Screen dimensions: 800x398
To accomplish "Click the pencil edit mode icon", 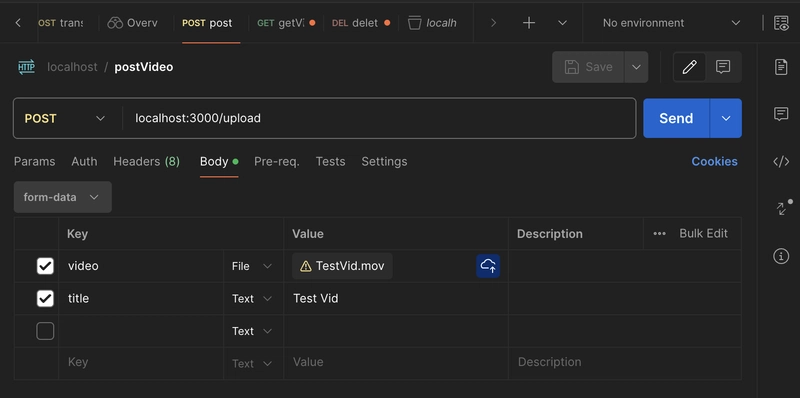I will [689, 67].
